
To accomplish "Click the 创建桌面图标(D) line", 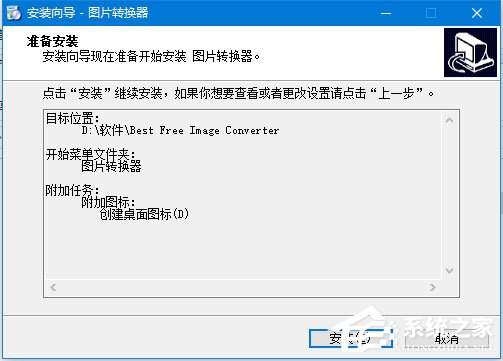I will (x=144, y=214).
